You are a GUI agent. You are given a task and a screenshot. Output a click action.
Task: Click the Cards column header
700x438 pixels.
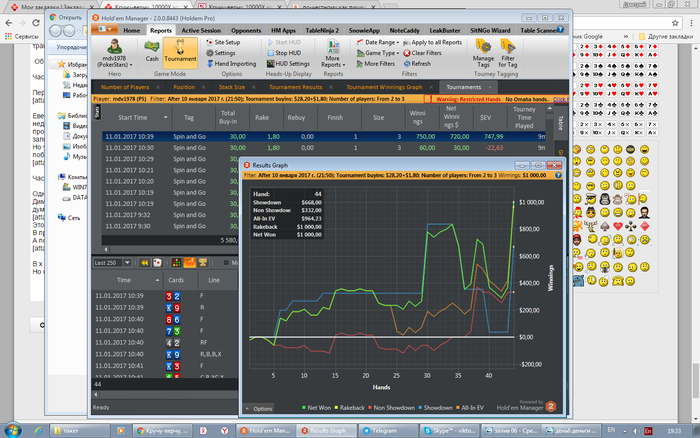[x=176, y=280]
